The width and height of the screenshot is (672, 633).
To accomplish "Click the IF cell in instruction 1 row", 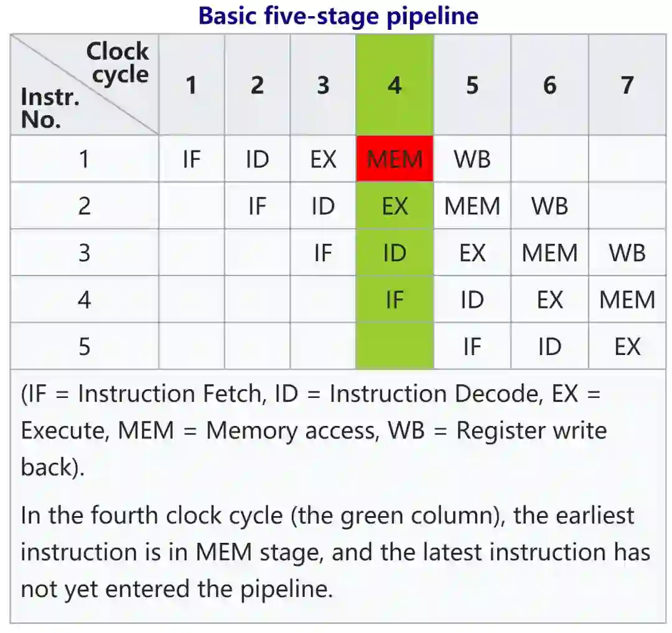I will click(x=192, y=159).
